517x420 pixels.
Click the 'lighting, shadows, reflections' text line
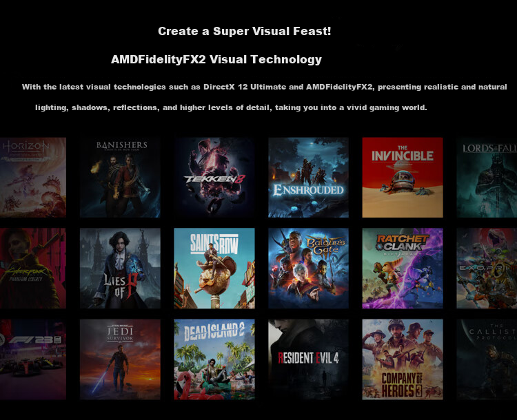click(x=231, y=107)
